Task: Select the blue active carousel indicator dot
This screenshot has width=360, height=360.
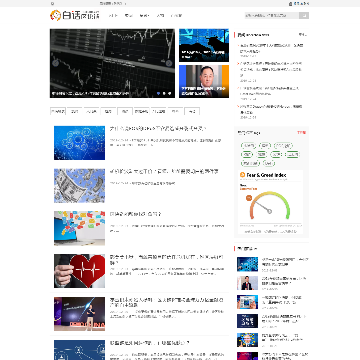Action: (159, 94)
